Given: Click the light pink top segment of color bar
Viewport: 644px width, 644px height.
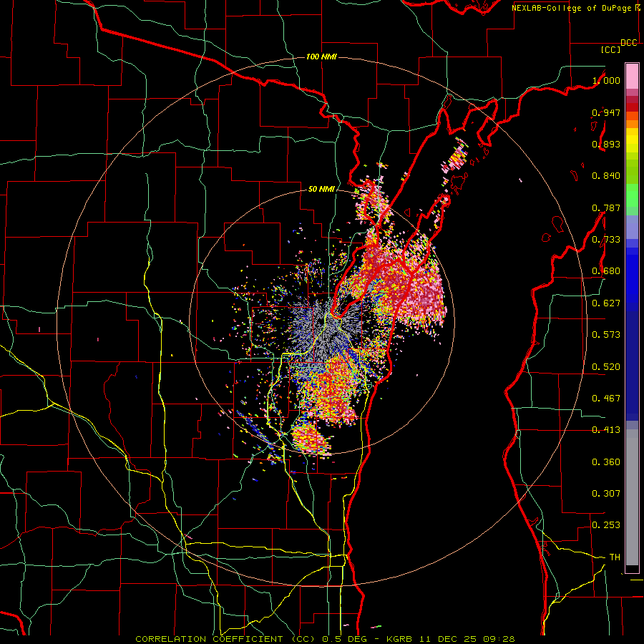Looking at the screenshot, I should point(632,76).
